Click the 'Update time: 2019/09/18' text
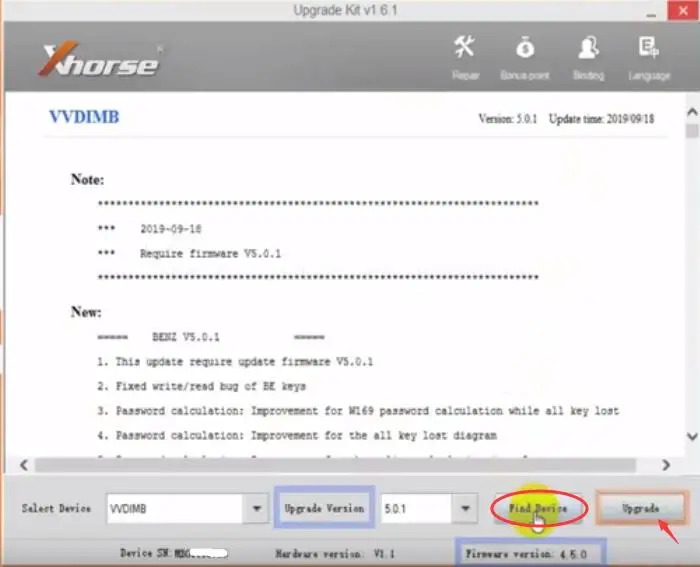The image size is (700, 567). [x=601, y=119]
